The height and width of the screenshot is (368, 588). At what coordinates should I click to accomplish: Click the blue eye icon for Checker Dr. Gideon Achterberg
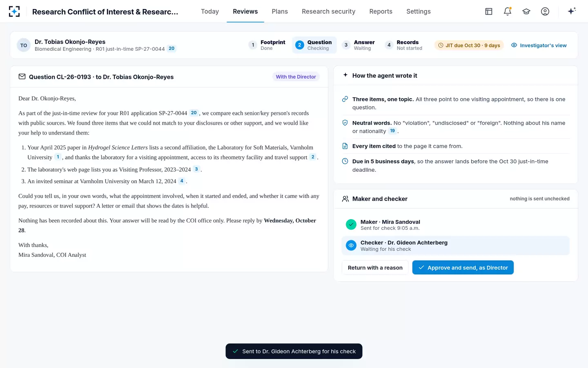(x=351, y=245)
